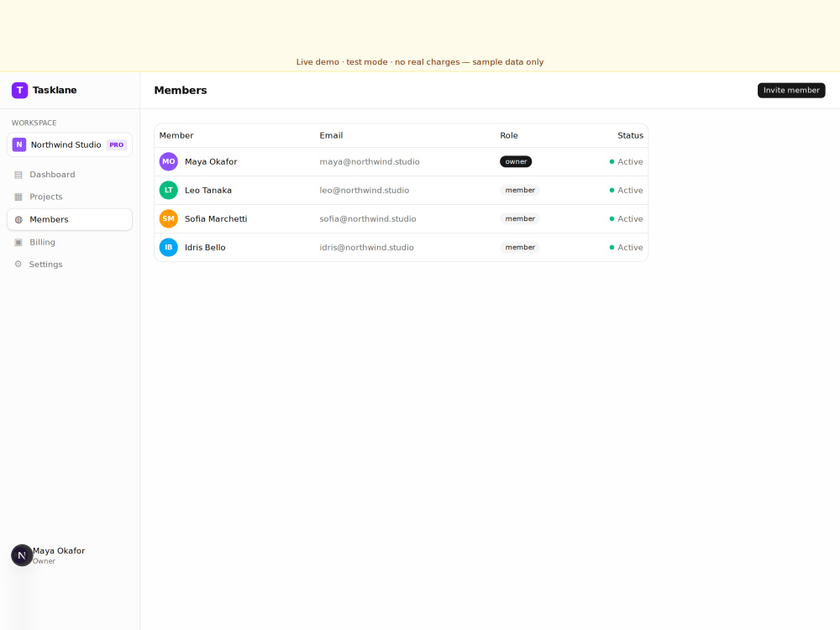The width and height of the screenshot is (840, 630).
Task: Click the Dashboard sidebar icon
Action: (18, 175)
